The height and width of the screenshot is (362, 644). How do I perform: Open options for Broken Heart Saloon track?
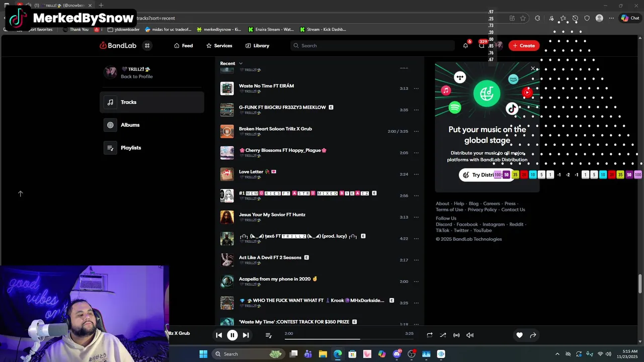(416, 132)
